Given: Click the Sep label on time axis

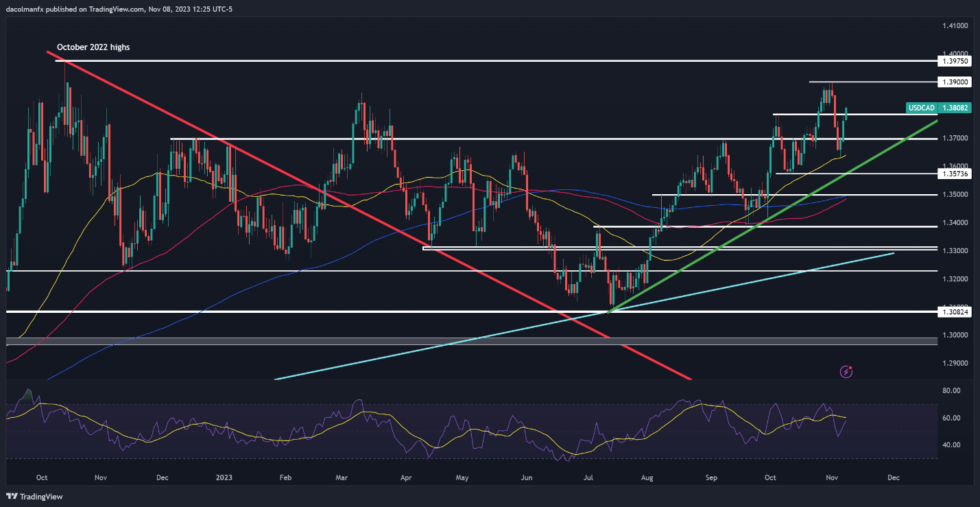Looking at the screenshot, I should [x=710, y=477].
